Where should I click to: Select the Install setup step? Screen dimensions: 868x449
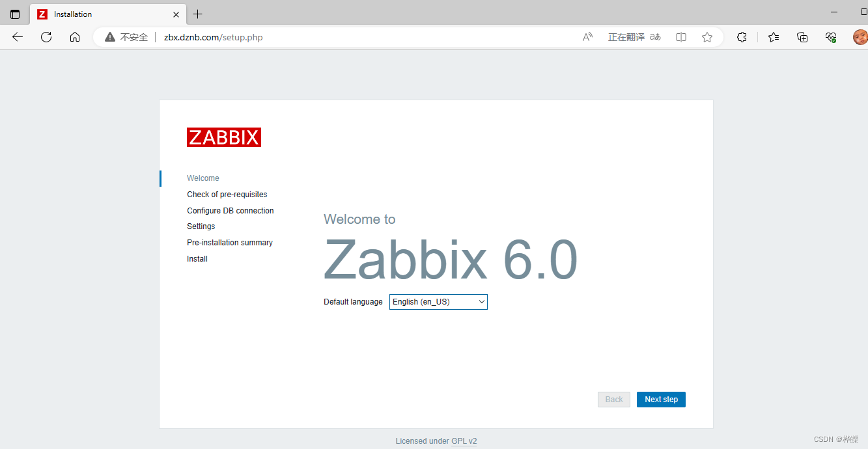point(197,259)
